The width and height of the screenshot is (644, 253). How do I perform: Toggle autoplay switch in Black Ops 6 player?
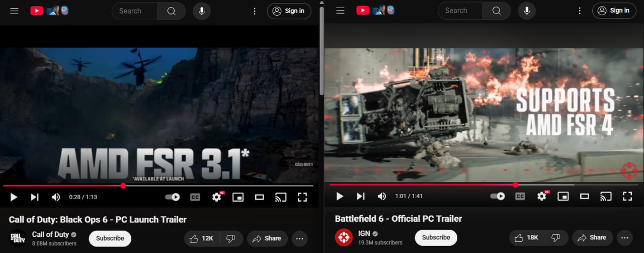coord(173,197)
